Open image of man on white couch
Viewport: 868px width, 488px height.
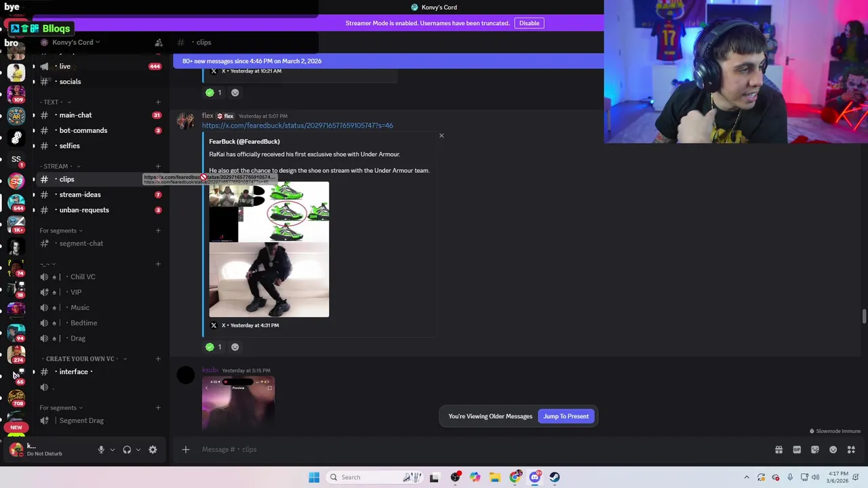269,280
